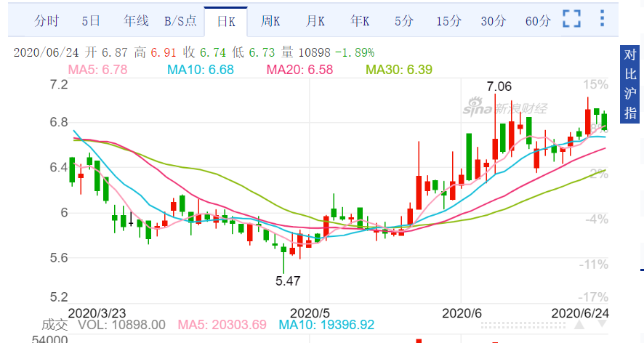644x343 pixels.
Task: Click the 6.4 price axis label
Action: [x=59, y=168]
